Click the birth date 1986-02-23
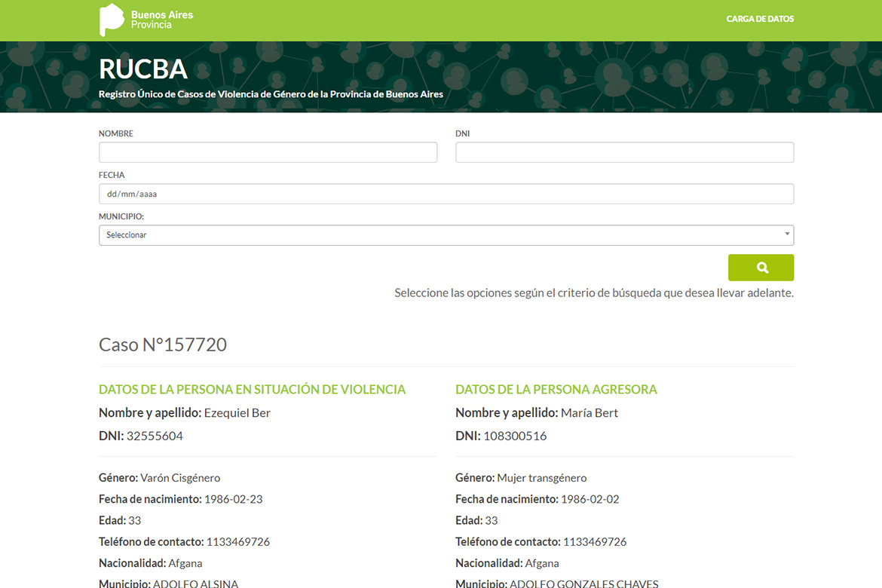 [x=233, y=499]
